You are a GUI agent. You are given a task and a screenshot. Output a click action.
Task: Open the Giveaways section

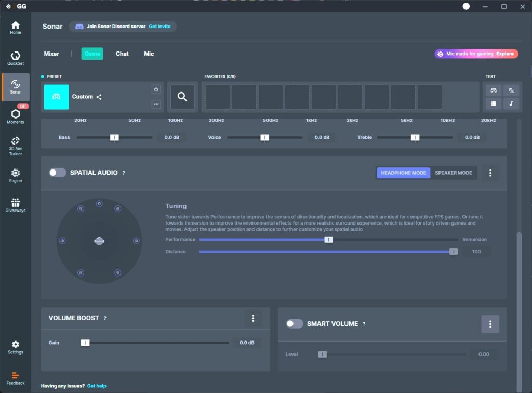tap(15, 205)
